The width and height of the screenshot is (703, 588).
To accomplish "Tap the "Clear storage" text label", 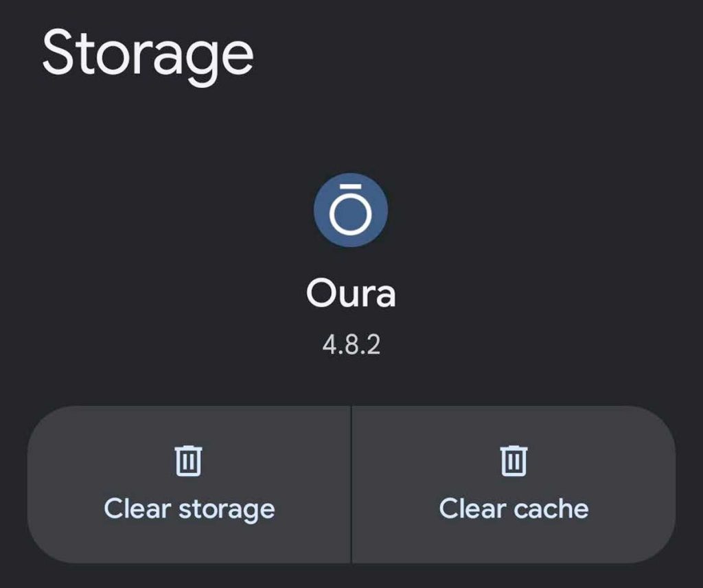I will [x=189, y=509].
